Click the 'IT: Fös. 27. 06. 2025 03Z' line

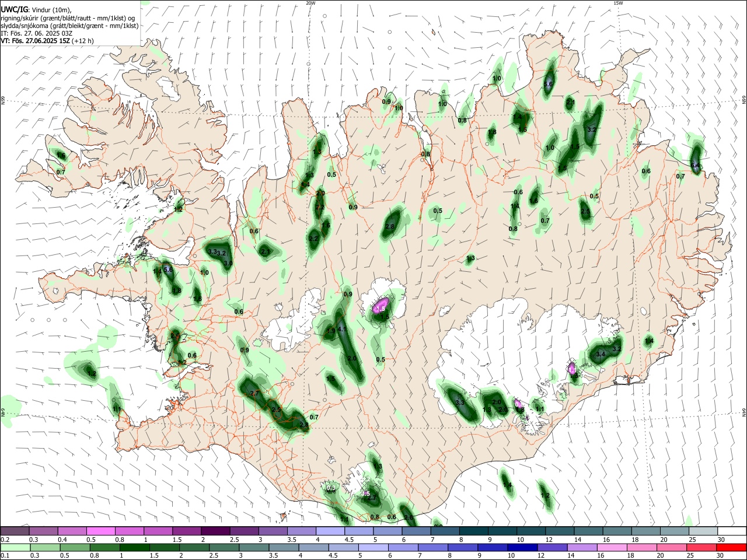click(37, 33)
